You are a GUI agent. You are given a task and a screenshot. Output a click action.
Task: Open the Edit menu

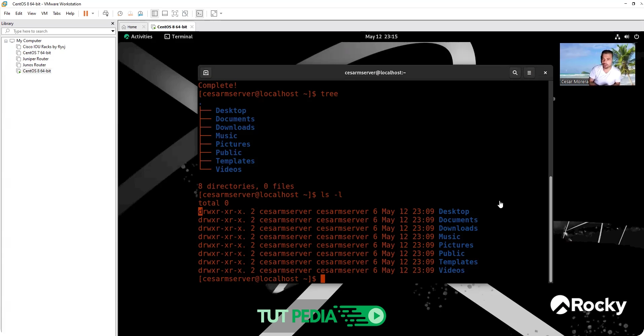pyautogui.click(x=19, y=13)
